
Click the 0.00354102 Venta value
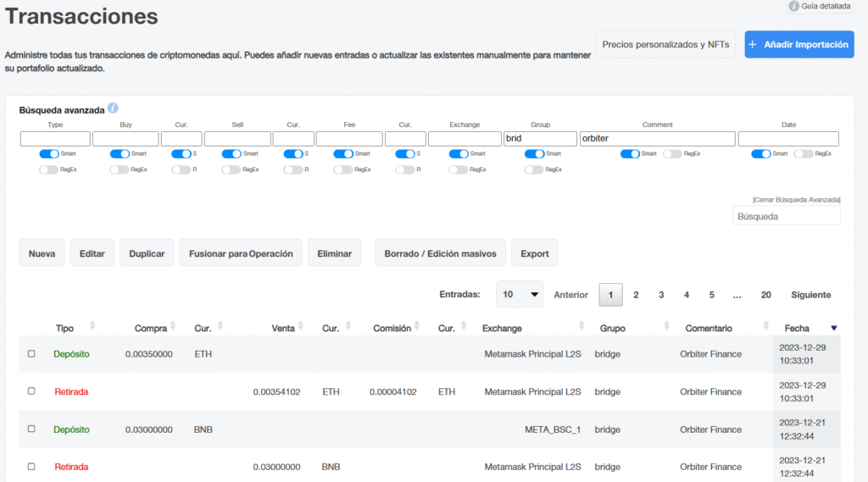tap(277, 392)
